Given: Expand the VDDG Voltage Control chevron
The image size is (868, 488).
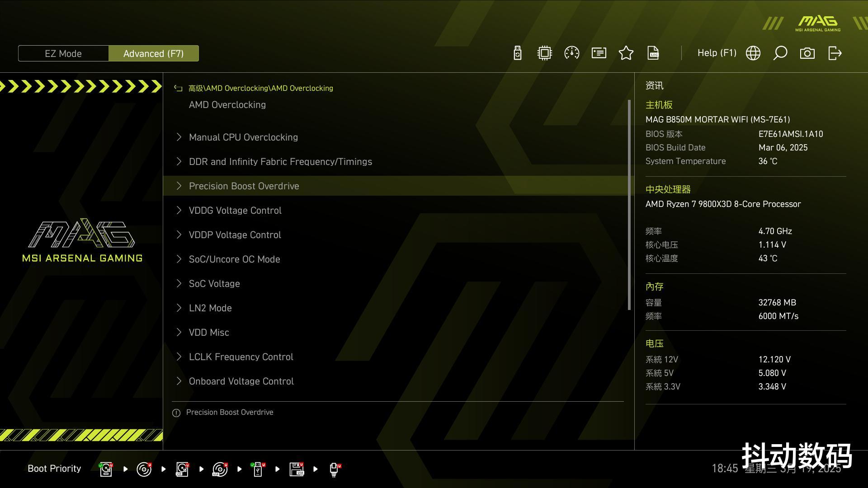Looking at the screenshot, I should point(179,210).
